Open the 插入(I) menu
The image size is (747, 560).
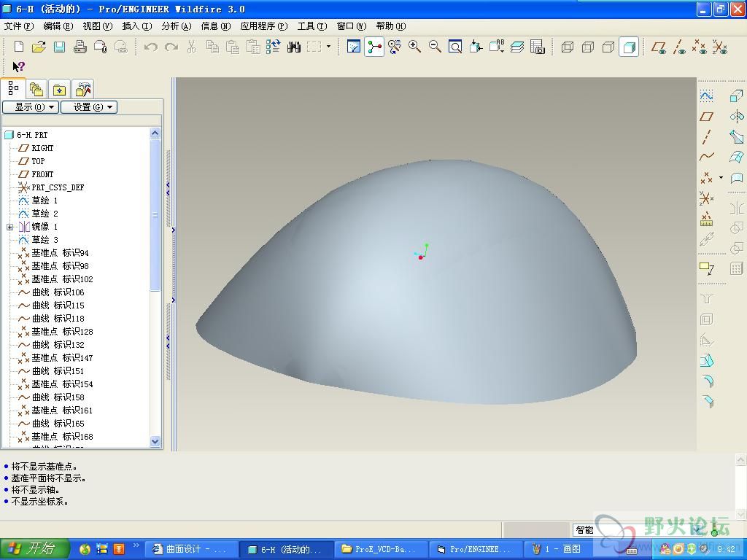137,26
